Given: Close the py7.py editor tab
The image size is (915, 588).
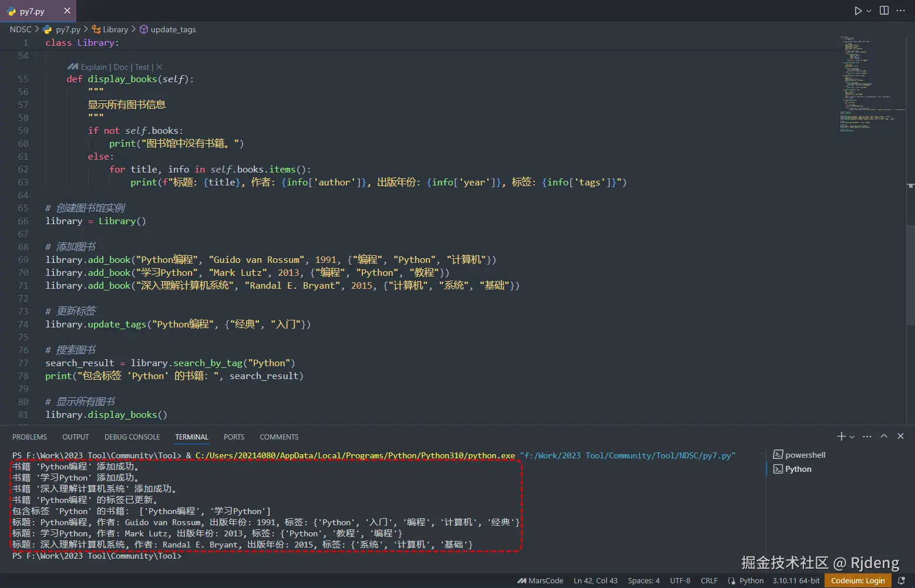Looking at the screenshot, I should pyautogui.click(x=67, y=11).
